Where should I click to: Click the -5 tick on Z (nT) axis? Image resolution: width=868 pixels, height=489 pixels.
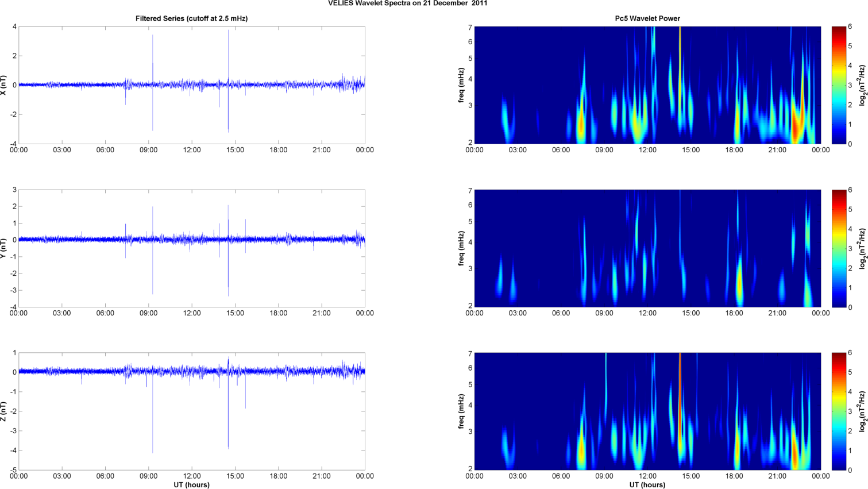tap(13, 470)
